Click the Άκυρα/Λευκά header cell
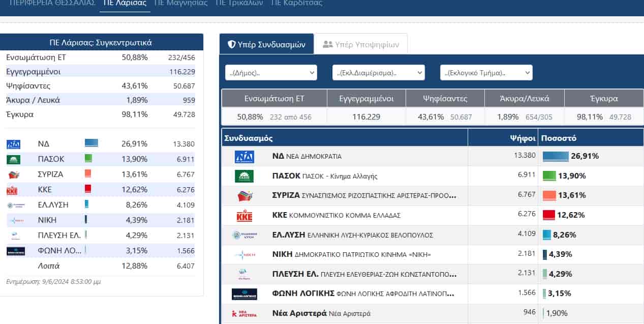This screenshot has width=644, height=324. [x=524, y=99]
